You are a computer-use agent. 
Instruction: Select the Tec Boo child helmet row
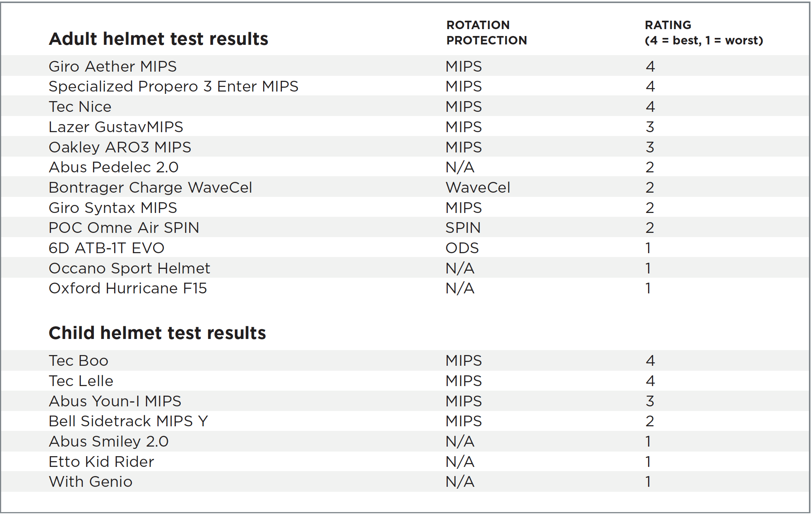pos(405,360)
